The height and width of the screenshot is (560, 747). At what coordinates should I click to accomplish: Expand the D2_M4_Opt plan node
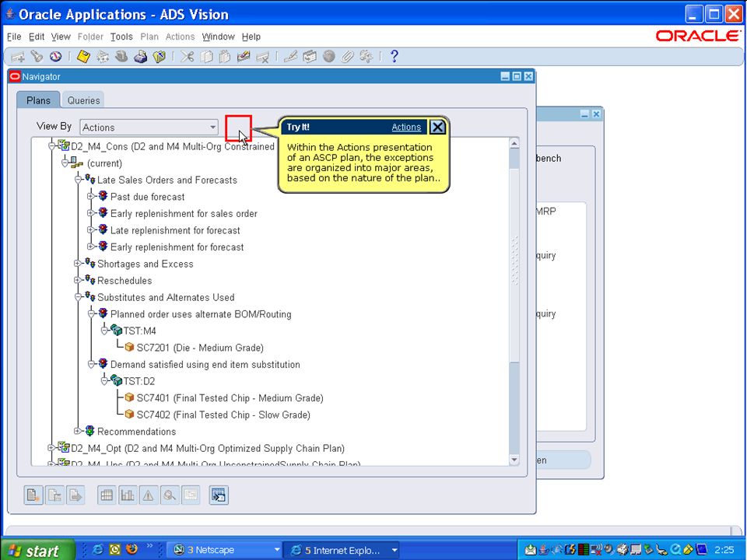(x=51, y=448)
